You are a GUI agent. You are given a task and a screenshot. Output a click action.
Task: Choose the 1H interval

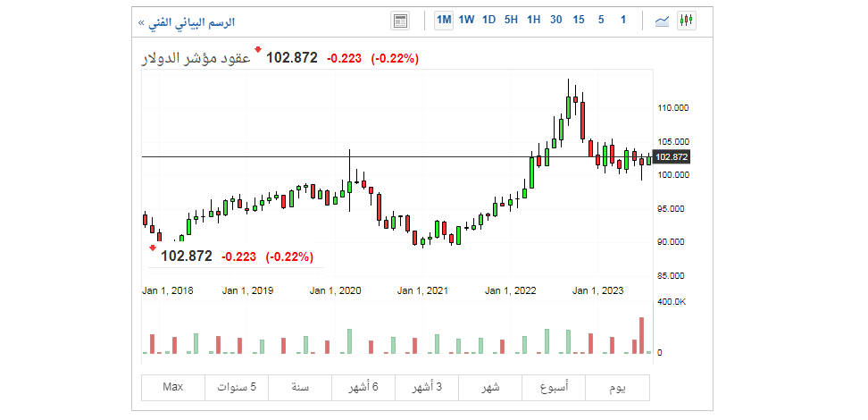click(533, 20)
